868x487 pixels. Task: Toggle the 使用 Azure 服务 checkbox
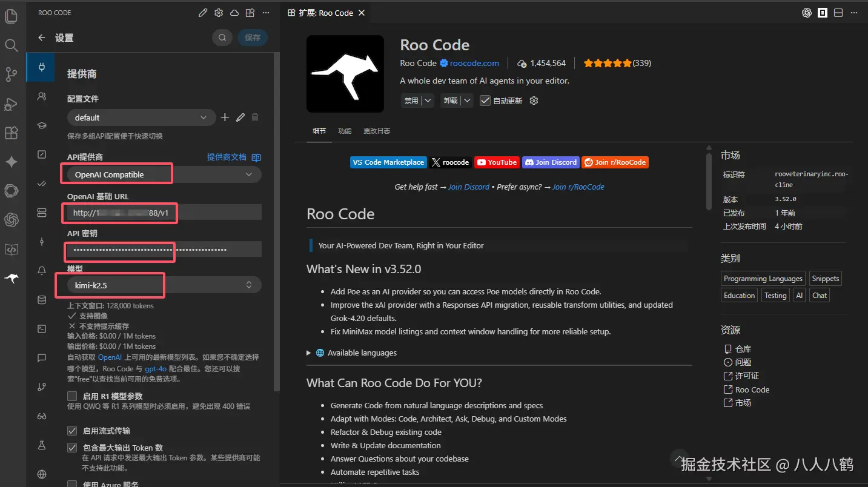(72, 484)
